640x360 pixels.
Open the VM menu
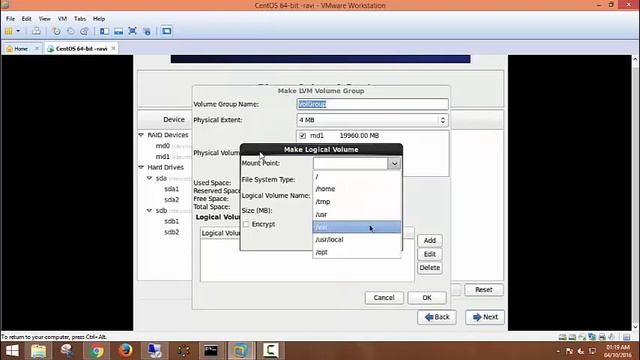pos(62,19)
